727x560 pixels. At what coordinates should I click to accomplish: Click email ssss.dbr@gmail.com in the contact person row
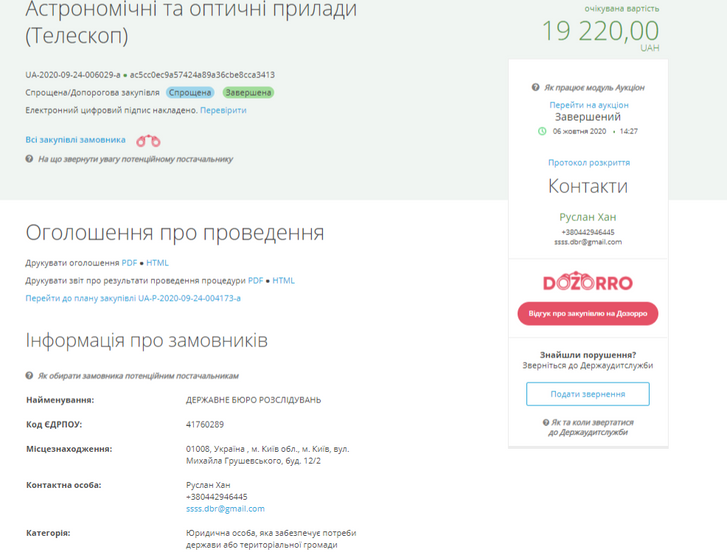tap(225, 509)
